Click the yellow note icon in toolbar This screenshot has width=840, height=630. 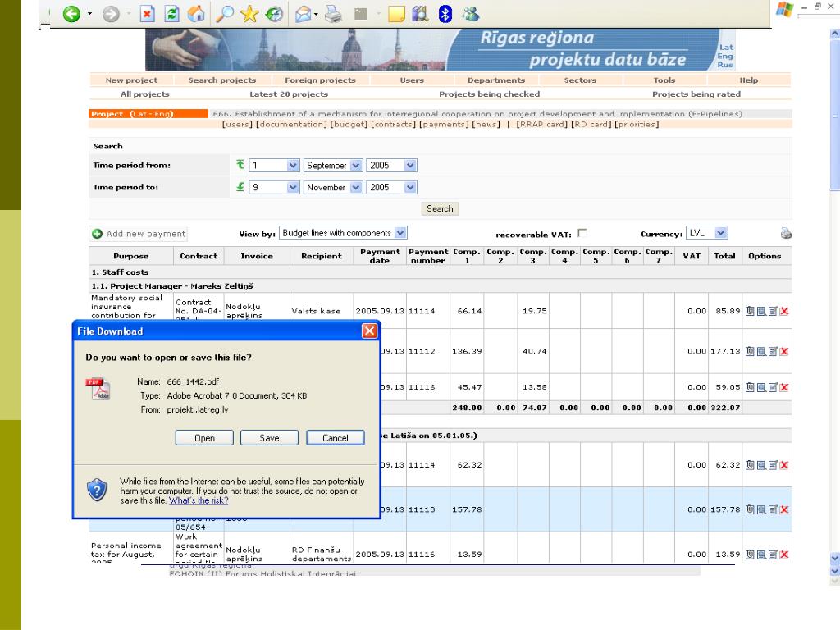click(x=396, y=14)
